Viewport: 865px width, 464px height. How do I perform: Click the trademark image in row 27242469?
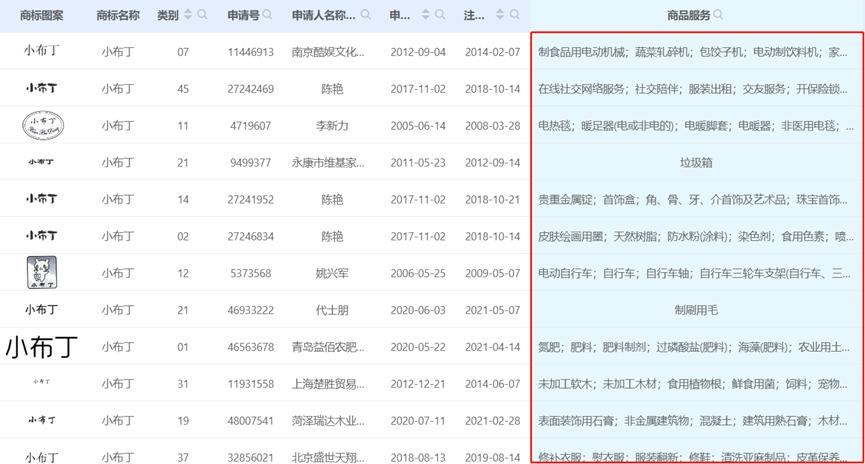coord(41,88)
